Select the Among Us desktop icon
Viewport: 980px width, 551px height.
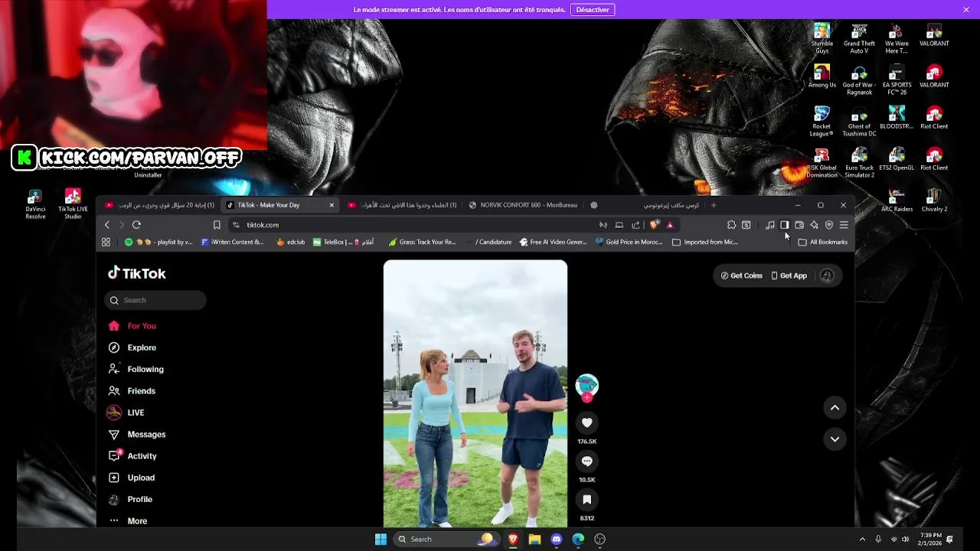click(x=822, y=77)
